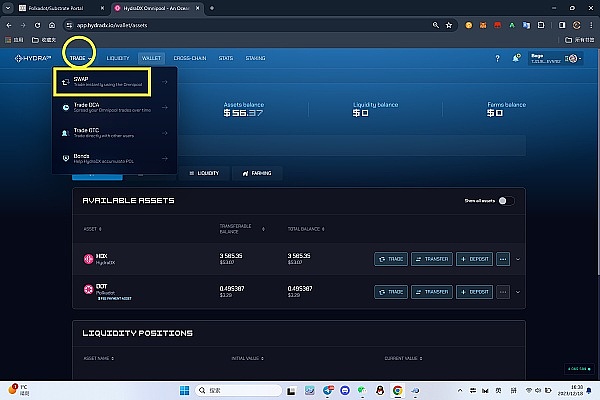Click the DOT Polkadot token icon

click(90, 291)
